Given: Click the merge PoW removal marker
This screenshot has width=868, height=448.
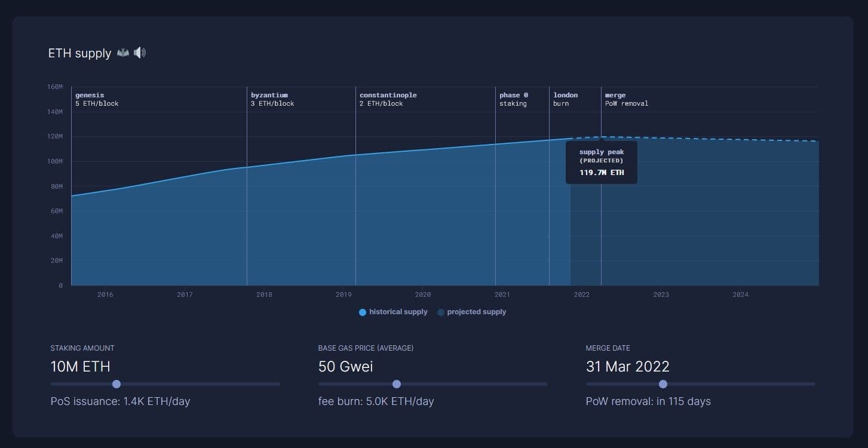Looking at the screenshot, I should pyautogui.click(x=626, y=99).
